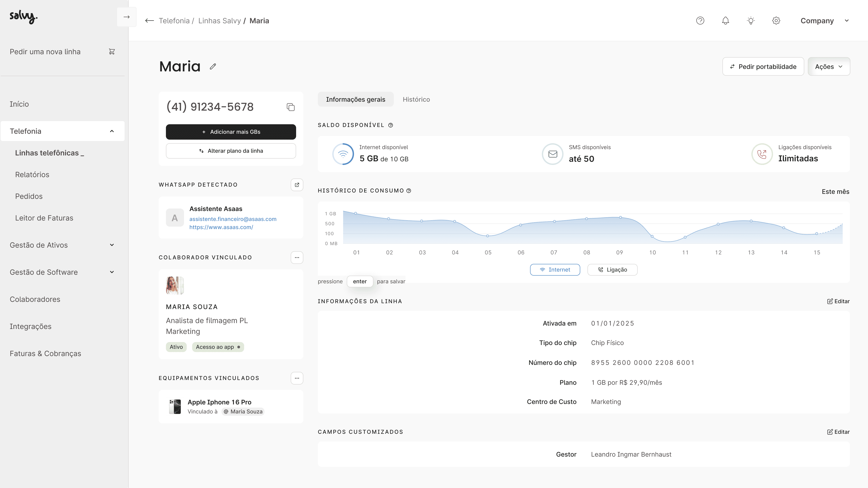Image resolution: width=868 pixels, height=488 pixels.
Task: Open settings gear in top bar
Action: coord(776,21)
